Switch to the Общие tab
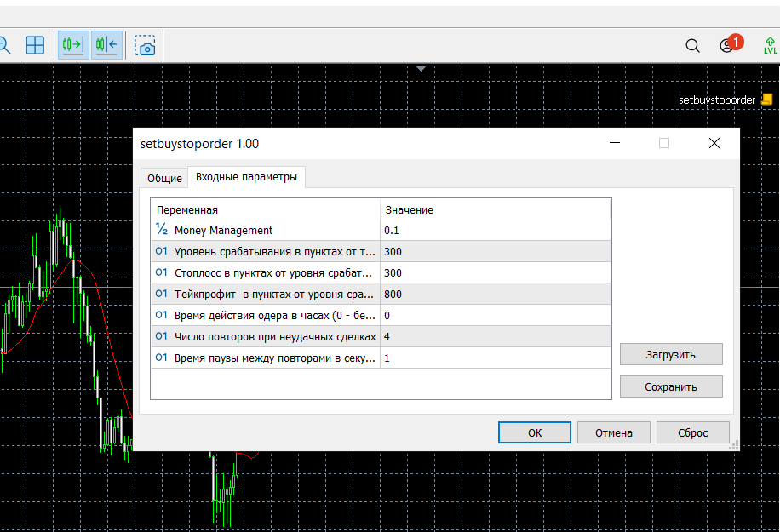This screenshot has width=780, height=532. [x=163, y=178]
